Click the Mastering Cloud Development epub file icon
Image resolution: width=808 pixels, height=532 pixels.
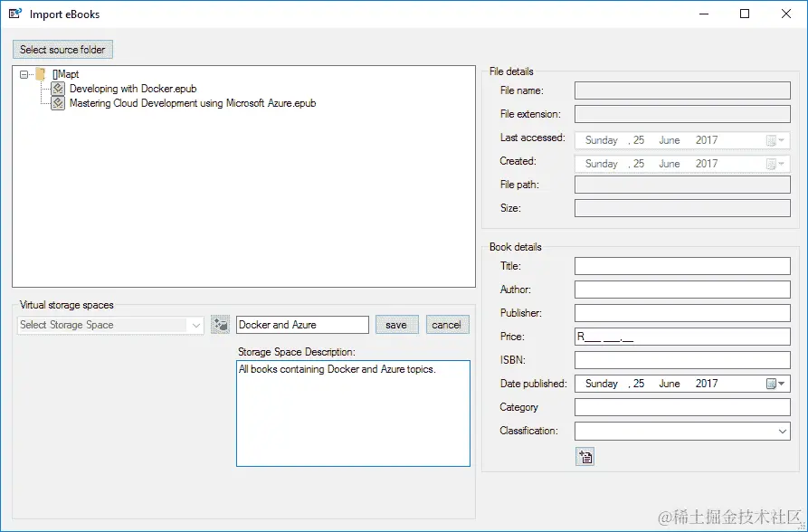[x=58, y=103]
